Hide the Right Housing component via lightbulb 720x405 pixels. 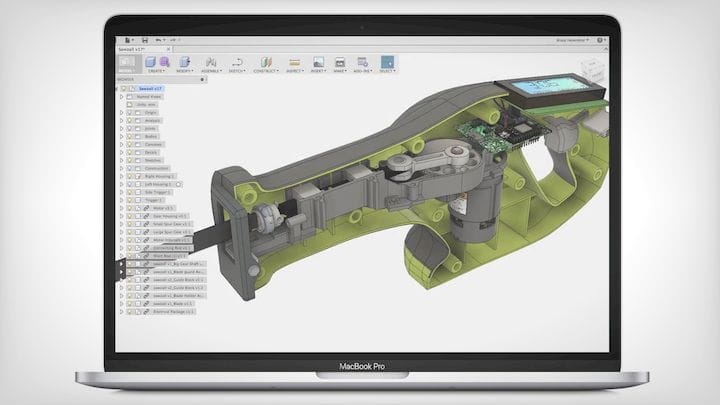tap(130, 177)
